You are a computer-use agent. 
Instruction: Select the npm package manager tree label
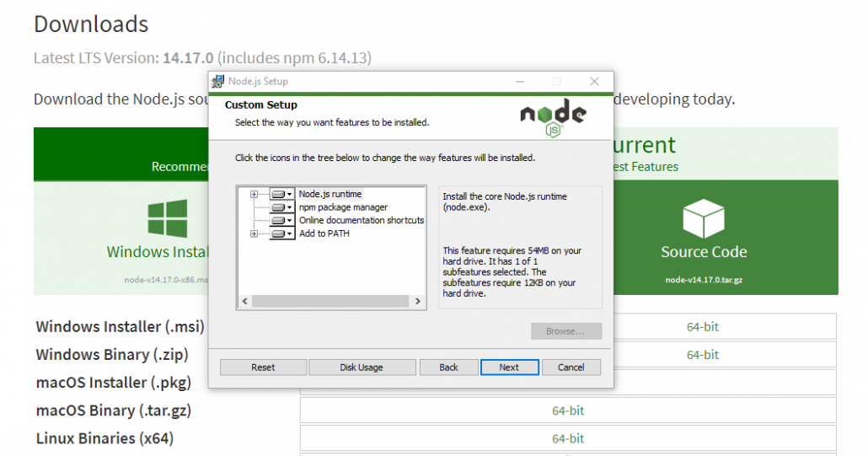[343, 207]
